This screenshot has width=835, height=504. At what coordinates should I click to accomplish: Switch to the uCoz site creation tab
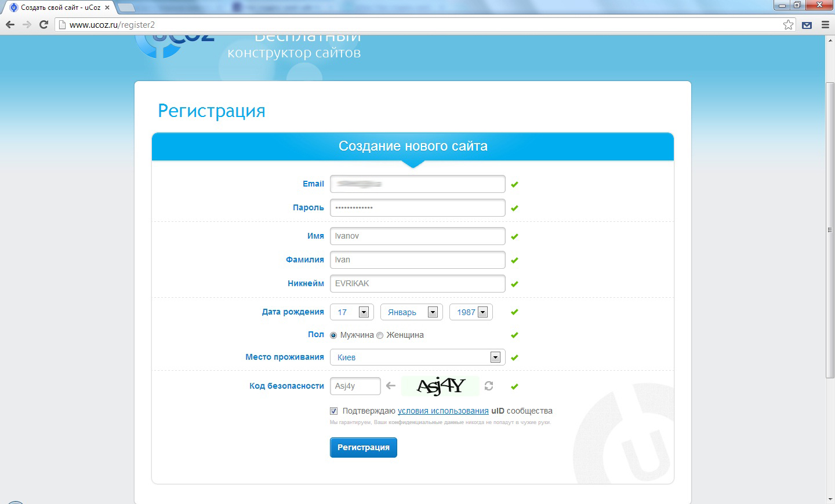[x=58, y=8]
